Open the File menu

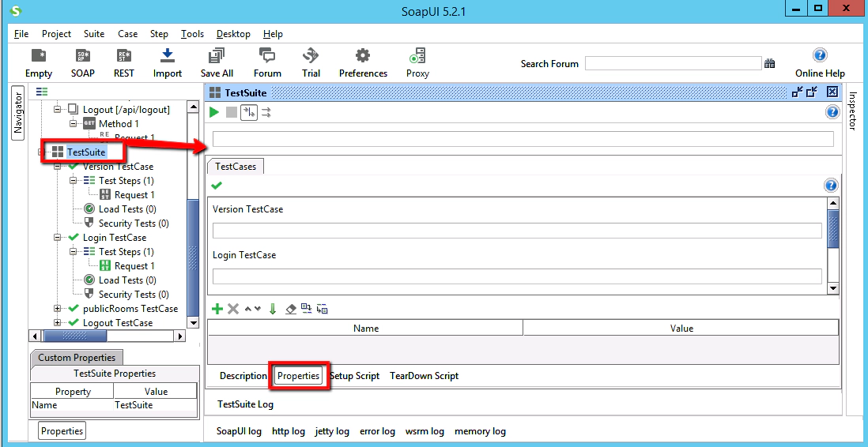(x=21, y=34)
